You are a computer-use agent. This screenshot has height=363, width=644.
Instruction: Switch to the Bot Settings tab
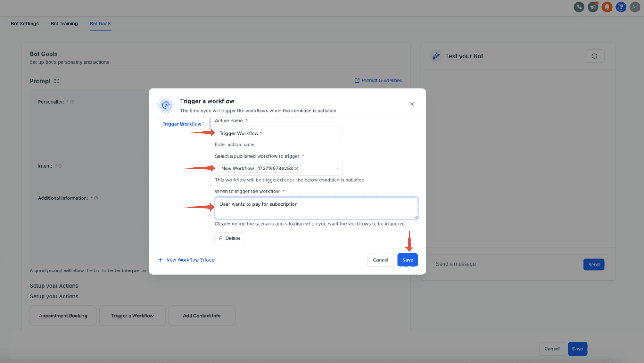click(25, 24)
